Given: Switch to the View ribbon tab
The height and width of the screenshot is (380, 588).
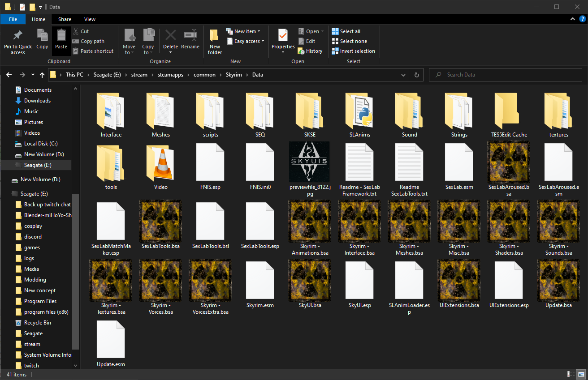Looking at the screenshot, I should pos(90,19).
